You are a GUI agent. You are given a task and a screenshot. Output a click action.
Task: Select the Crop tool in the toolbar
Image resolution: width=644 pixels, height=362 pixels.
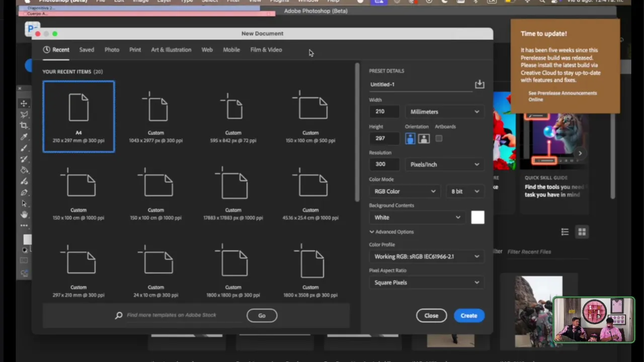(x=24, y=125)
